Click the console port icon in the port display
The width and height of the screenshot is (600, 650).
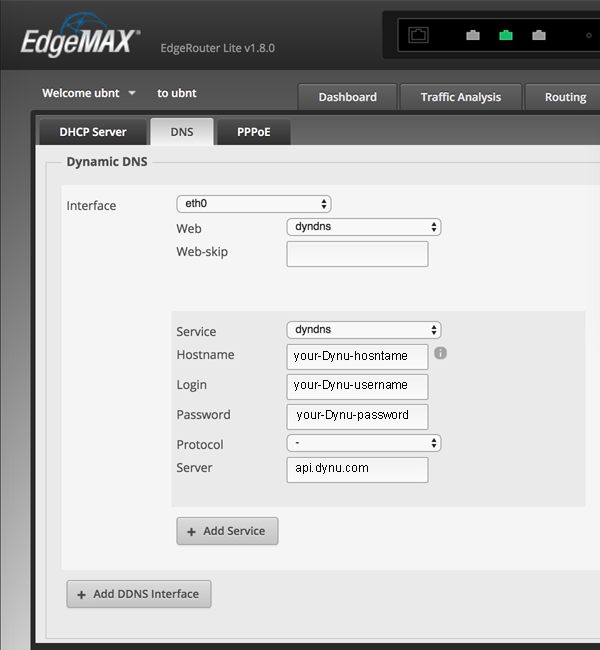pyautogui.click(x=418, y=35)
